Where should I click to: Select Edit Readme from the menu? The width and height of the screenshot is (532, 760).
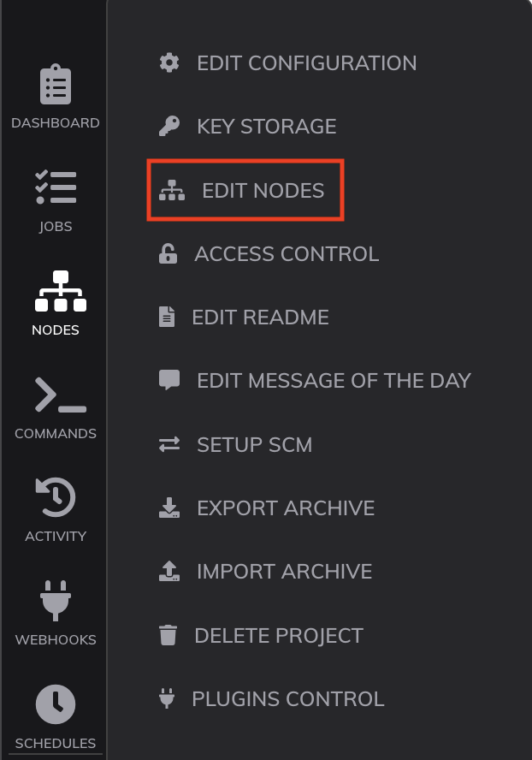(x=244, y=318)
